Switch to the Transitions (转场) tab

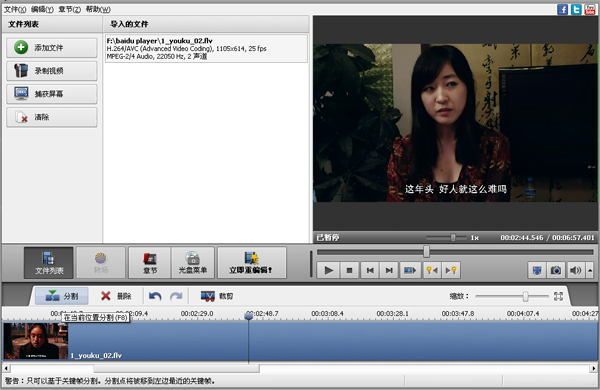[x=101, y=263]
